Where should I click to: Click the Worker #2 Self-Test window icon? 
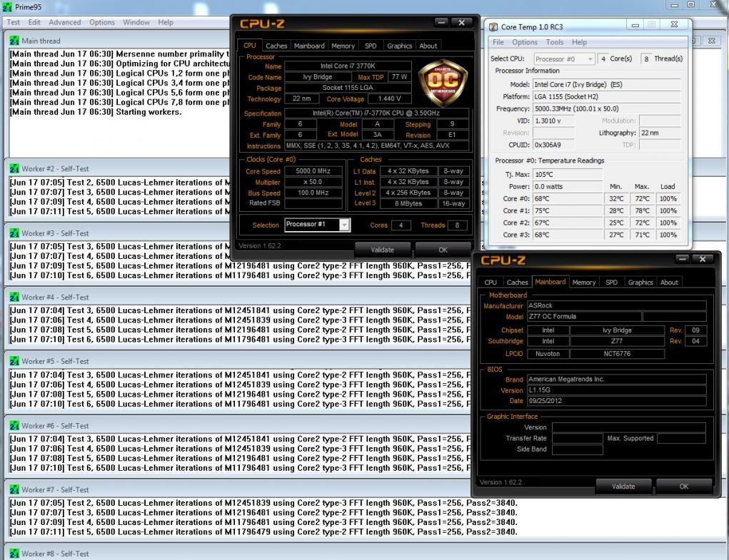click(x=14, y=168)
